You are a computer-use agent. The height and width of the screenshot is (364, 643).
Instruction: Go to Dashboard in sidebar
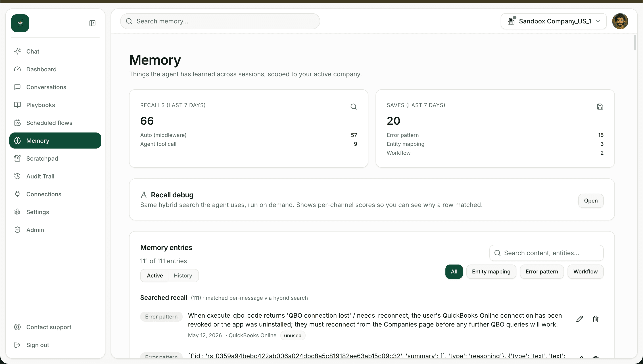pyautogui.click(x=55, y=69)
